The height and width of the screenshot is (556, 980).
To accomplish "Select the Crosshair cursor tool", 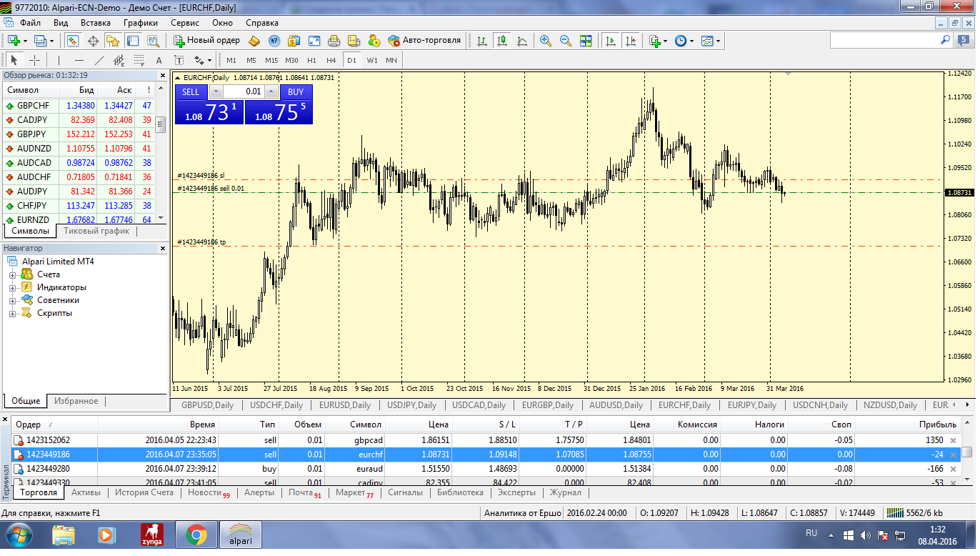I will click(34, 61).
